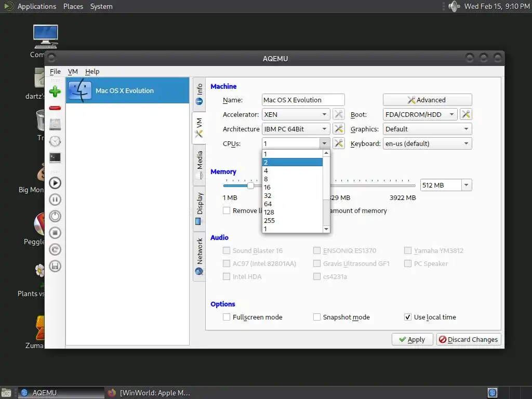Select 2 in the CPUs list
This screenshot has width=532, height=399.
292,162
